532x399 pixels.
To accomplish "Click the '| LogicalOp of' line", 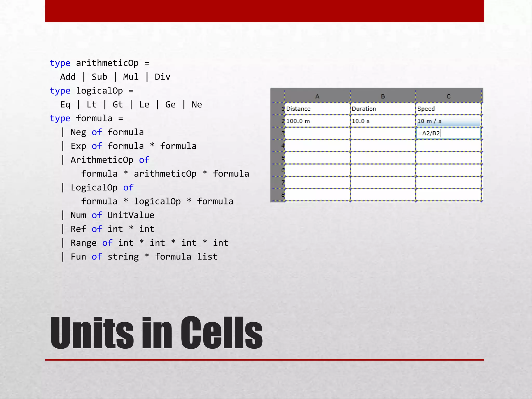I will tap(97, 188).
